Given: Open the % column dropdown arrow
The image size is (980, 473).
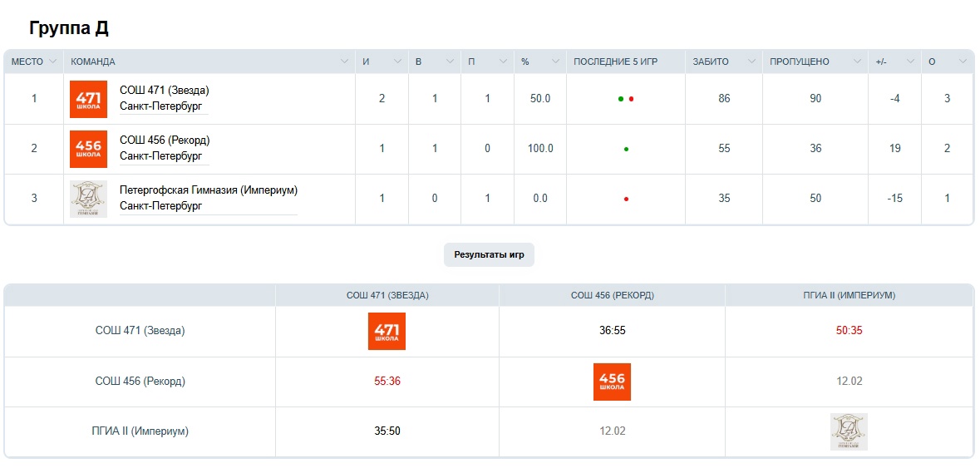Looking at the screenshot, I should (556, 62).
